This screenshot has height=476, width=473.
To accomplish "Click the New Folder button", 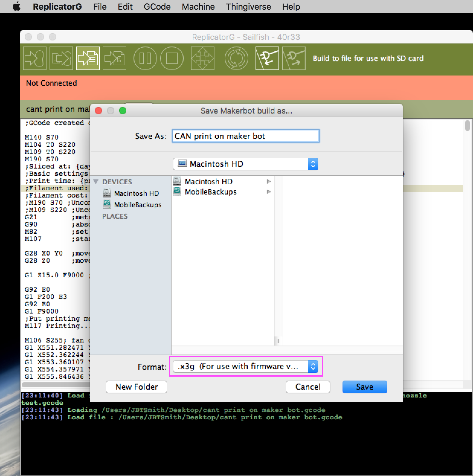I will 137,387.
